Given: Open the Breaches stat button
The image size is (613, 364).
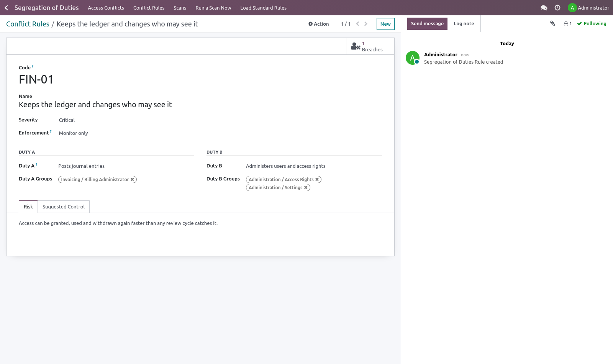Looking at the screenshot, I should [x=370, y=46].
